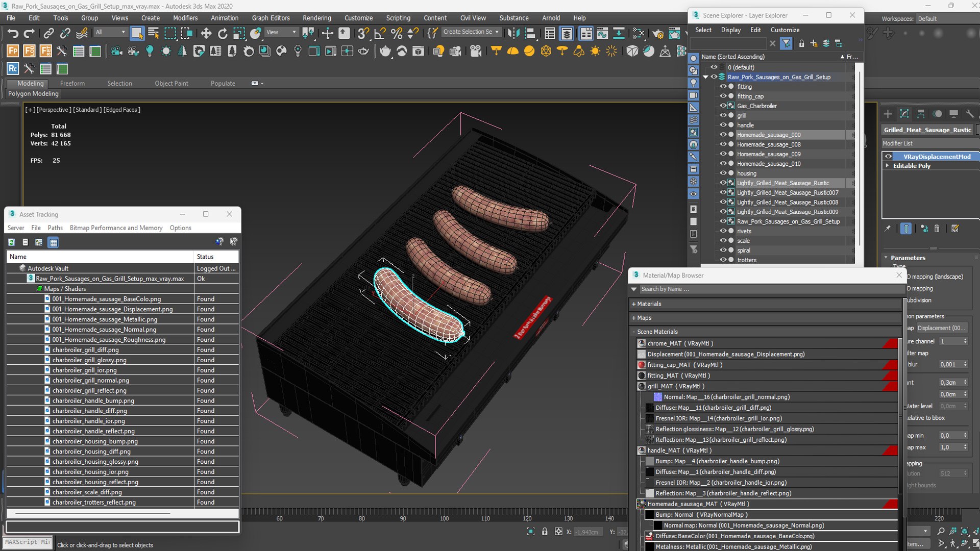
Task: Toggle visibility eye of Gas_Charbroiler
Action: coord(723,106)
